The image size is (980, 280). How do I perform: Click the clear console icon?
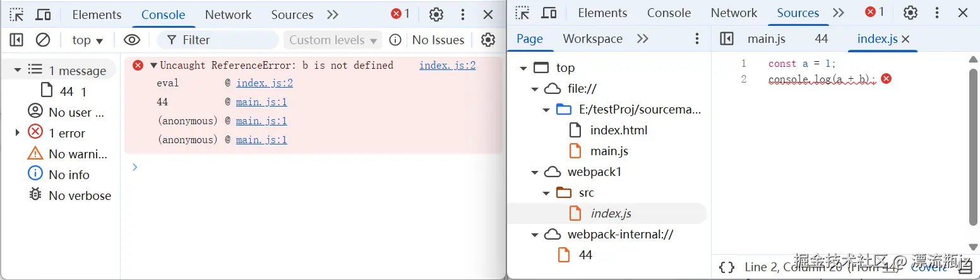point(43,40)
